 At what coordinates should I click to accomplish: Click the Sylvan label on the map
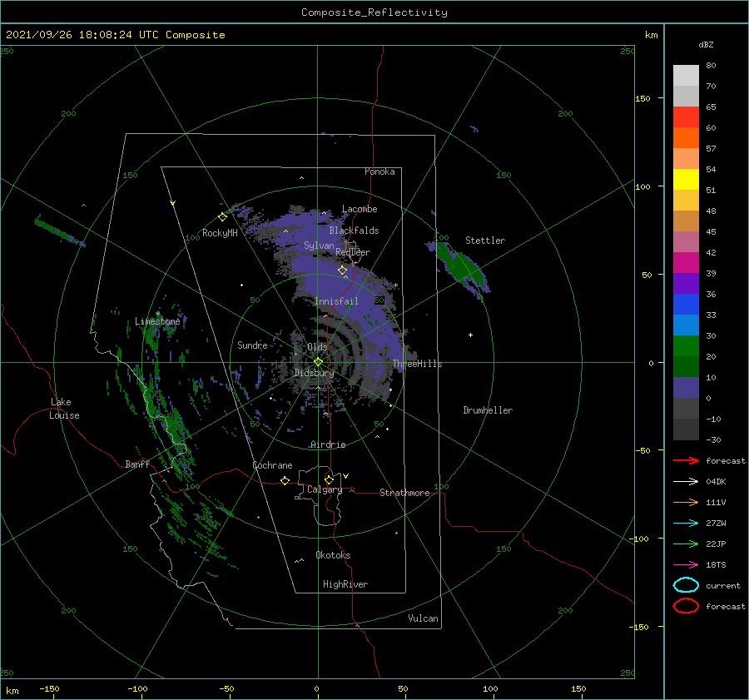(319, 246)
